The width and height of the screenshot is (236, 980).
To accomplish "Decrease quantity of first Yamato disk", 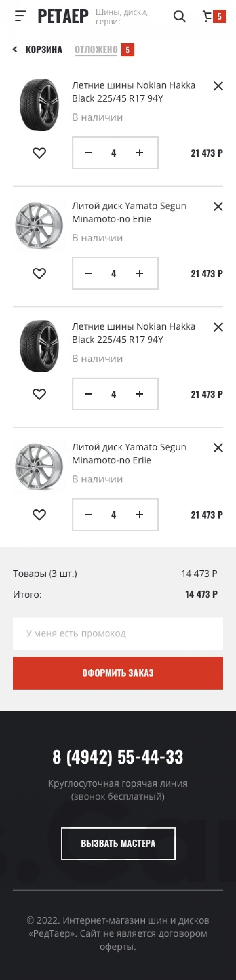I will click(88, 273).
